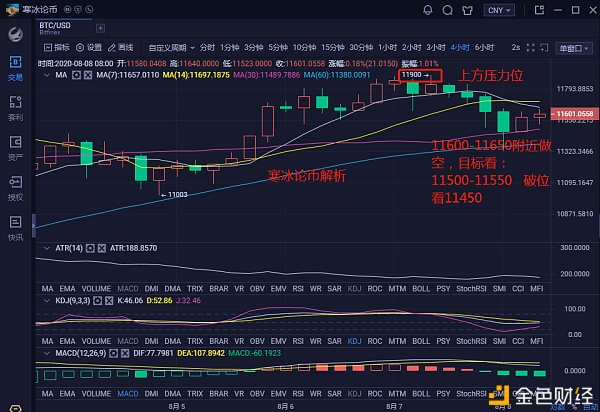
Task: Choose RSI in row below ATR panel
Action: tap(298, 288)
